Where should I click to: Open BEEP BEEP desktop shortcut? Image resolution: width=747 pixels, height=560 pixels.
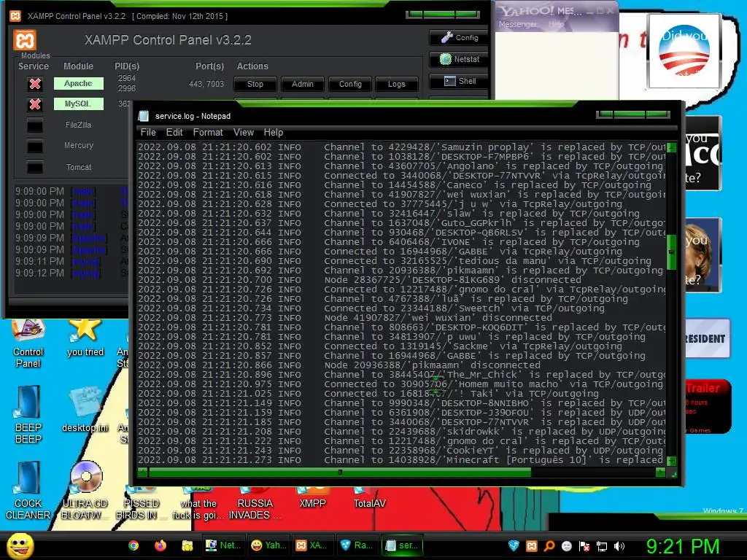[x=28, y=414]
